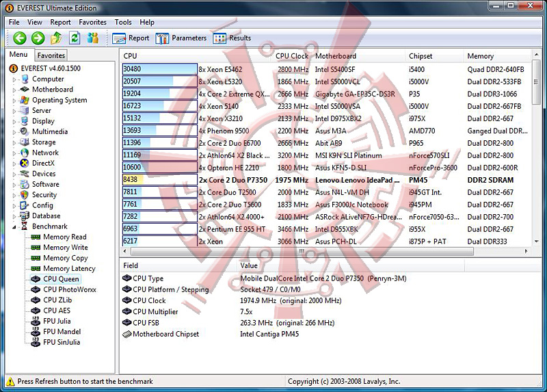The height and width of the screenshot is (392, 547).
Task: Click the Devices icon in tree
Action: 25,174
